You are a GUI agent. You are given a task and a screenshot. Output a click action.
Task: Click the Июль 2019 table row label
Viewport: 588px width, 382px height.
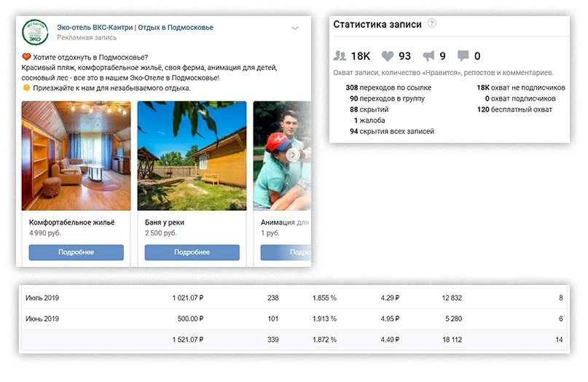[42, 298]
